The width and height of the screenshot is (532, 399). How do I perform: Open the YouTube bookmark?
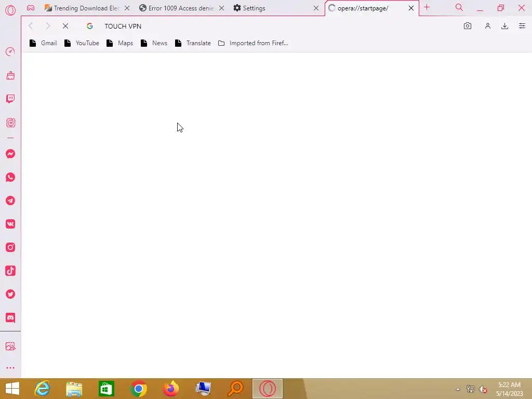(x=82, y=43)
